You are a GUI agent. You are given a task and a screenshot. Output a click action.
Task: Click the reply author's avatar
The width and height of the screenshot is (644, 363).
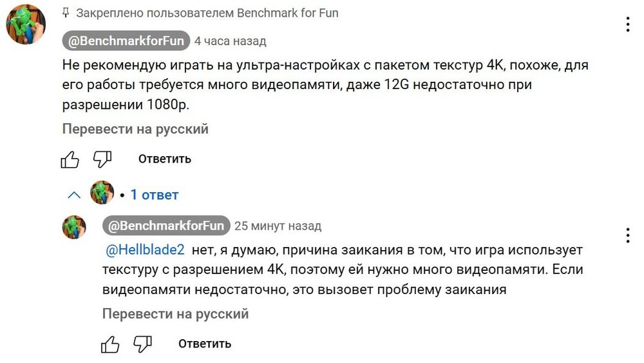pyautogui.click(x=74, y=228)
